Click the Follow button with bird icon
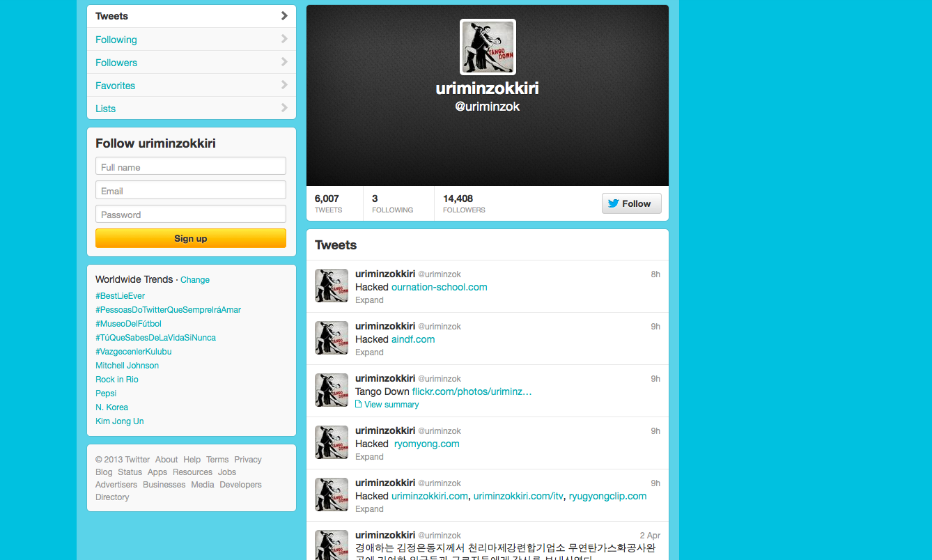 pos(631,203)
